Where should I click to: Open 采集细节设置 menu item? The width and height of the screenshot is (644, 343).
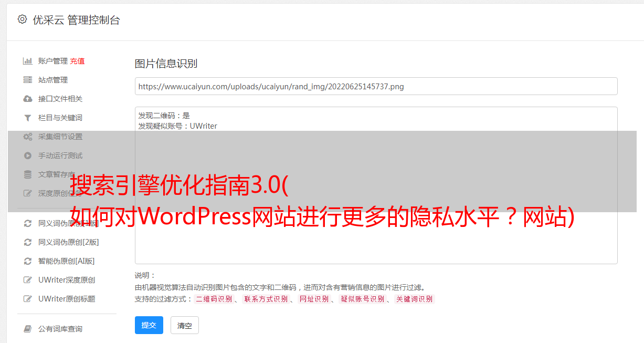click(x=60, y=137)
